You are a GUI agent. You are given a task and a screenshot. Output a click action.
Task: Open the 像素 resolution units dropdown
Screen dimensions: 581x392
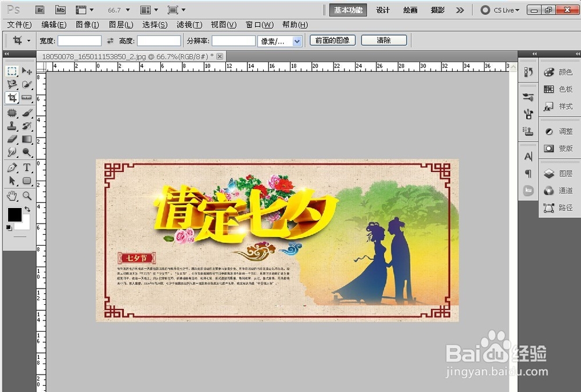281,40
